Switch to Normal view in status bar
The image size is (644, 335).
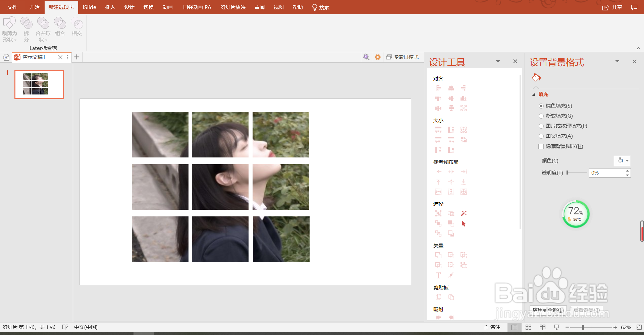[515, 327]
